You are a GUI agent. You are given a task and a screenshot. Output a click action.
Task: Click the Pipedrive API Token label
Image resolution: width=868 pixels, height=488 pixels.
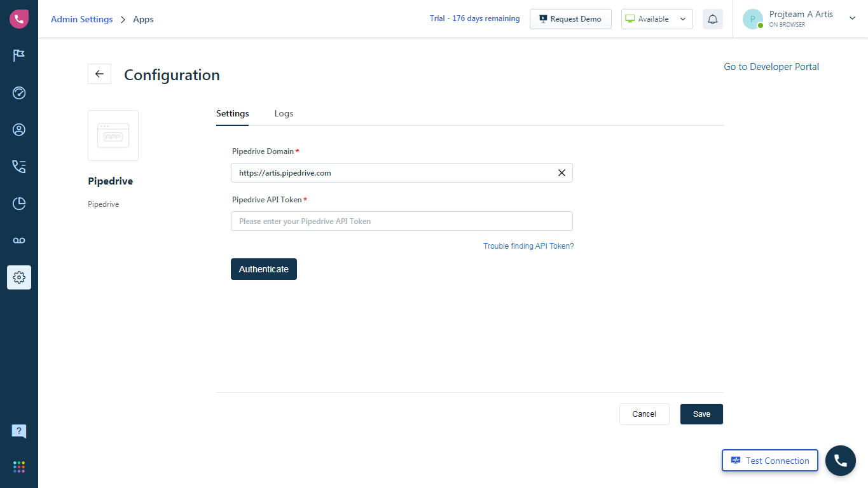tap(267, 200)
